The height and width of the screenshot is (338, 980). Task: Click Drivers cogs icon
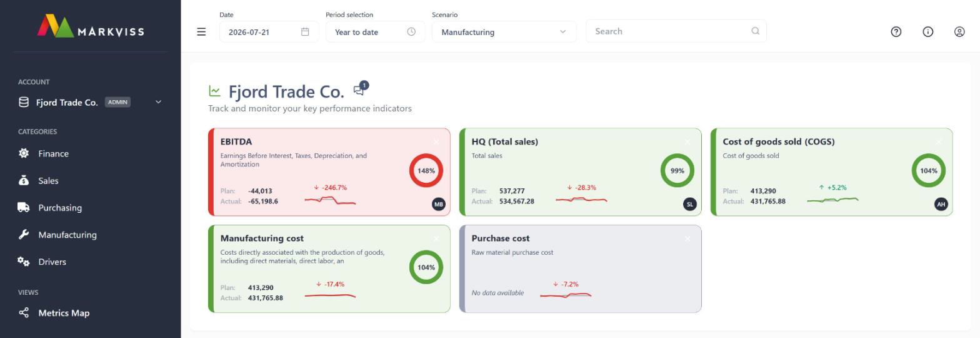click(24, 262)
